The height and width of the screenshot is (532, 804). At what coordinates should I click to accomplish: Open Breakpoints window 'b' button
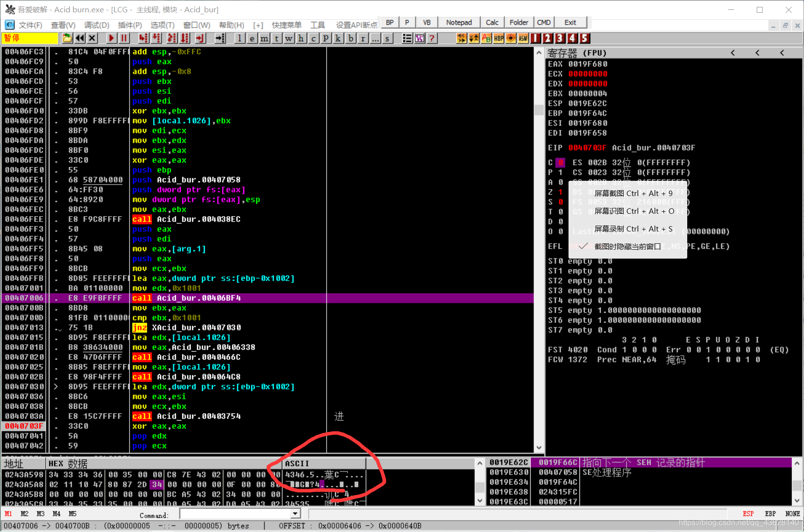coord(351,38)
